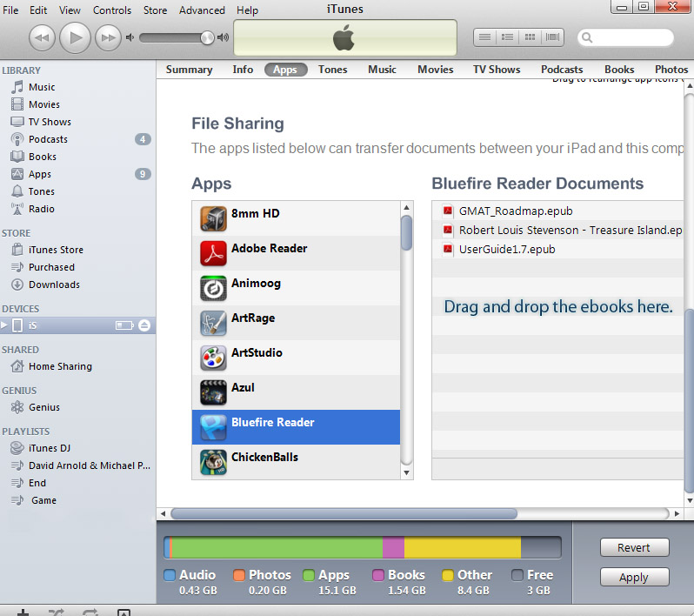
Task: Switch to the Tones tab
Action: (332, 70)
